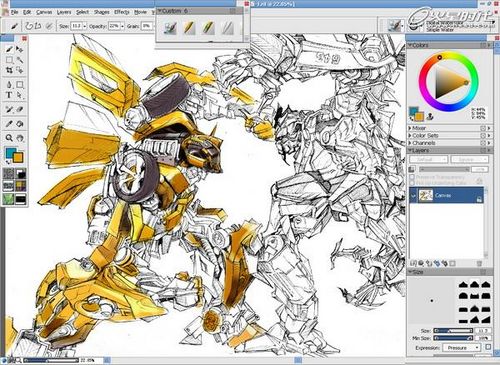
Task: Open the layer composite method dropdown
Action: click(x=428, y=160)
